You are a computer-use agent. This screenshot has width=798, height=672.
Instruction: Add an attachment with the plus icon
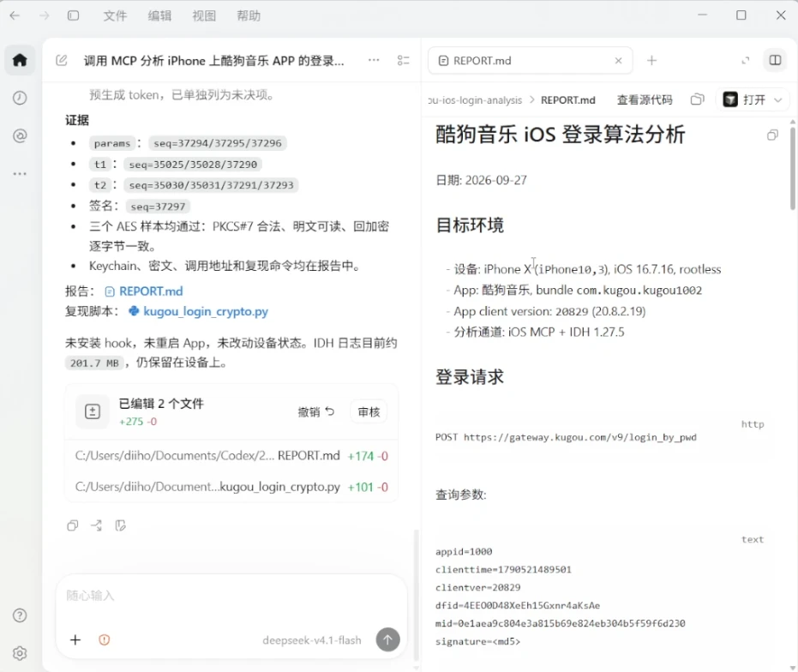75,640
